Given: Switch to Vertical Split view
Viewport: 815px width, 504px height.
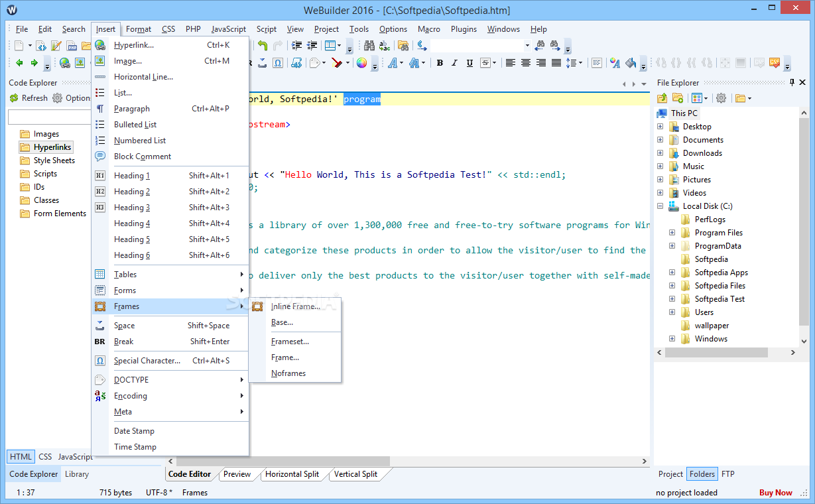Looking at the screenshot, I should click(x=355, y=474).
